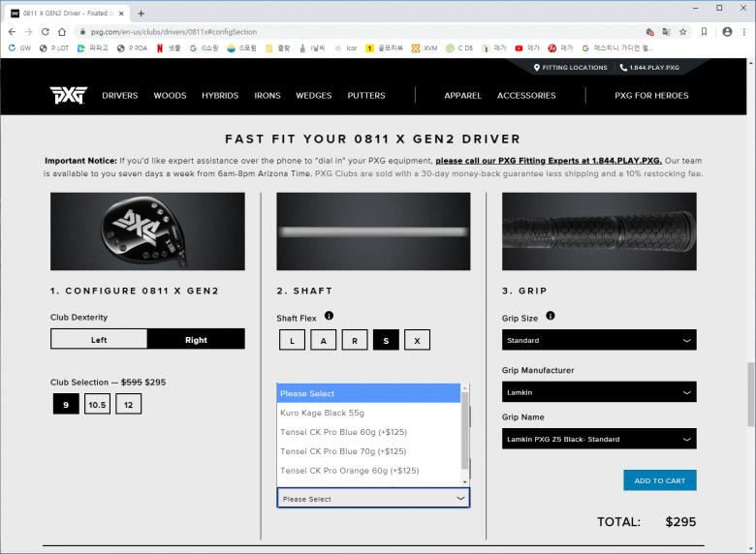Click the browser back arrow
Viewport: 756px width, 554px height.
click(12, 32)
